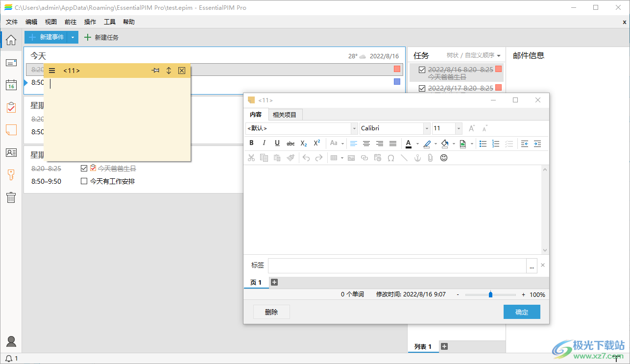Open the Notes module in sidebar
The width and height of the screenshot is (630, 364).
pos(11,130)
